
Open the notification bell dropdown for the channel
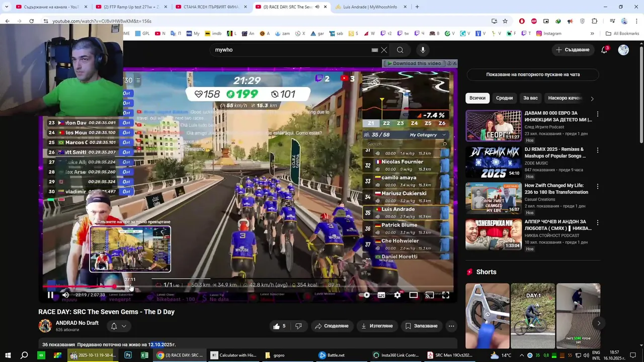118,326
